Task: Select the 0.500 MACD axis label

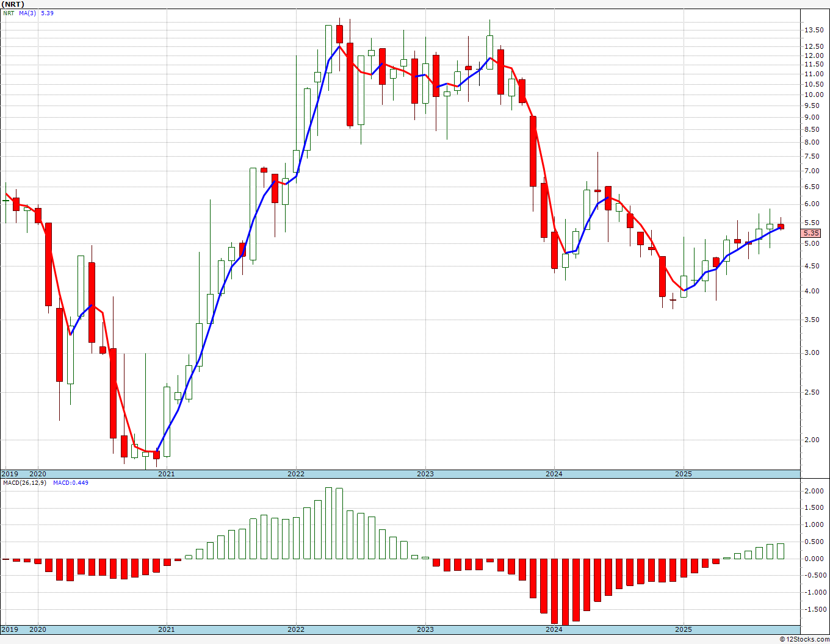Action: tap(815, 542)
